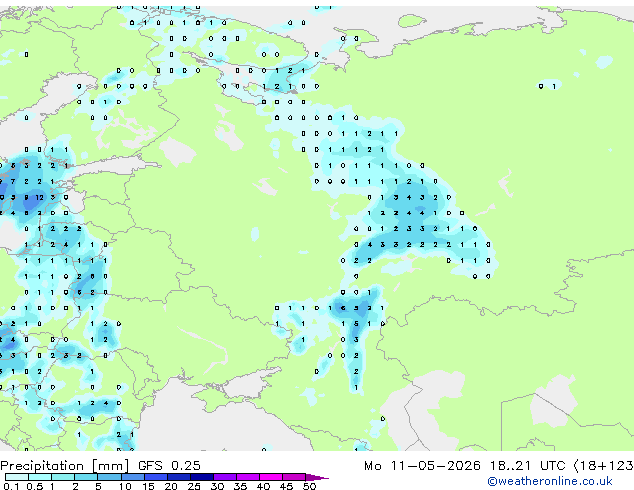The image size is (634, 490).
Task: Click the 35–40 mm violet swatch
Action: pyautogui.click(x=247, y=477)
